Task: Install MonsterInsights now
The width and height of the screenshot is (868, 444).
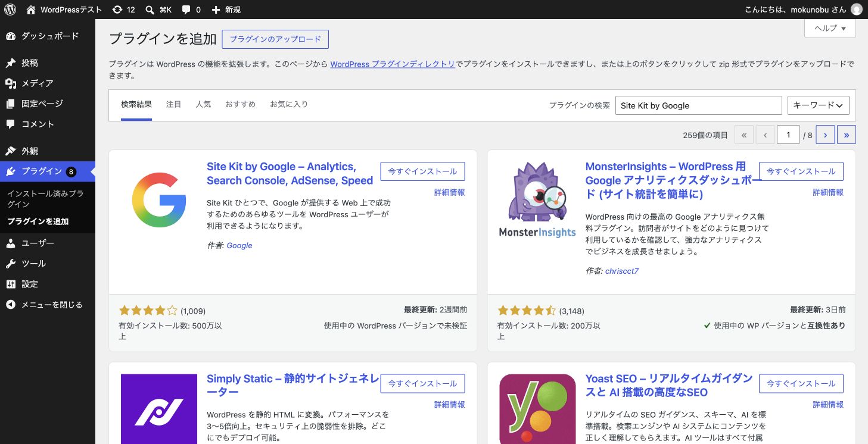Action: point(801,171)
